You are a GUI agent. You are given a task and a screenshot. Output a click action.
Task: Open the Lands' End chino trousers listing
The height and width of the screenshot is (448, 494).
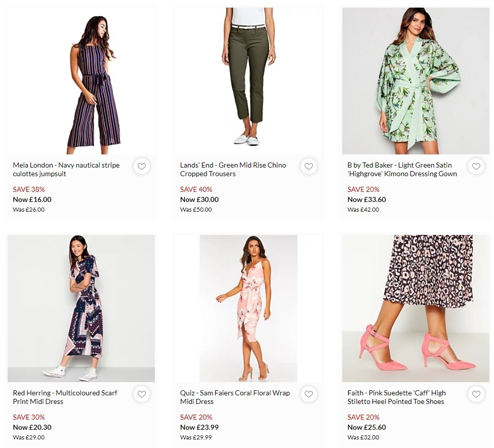233,169
